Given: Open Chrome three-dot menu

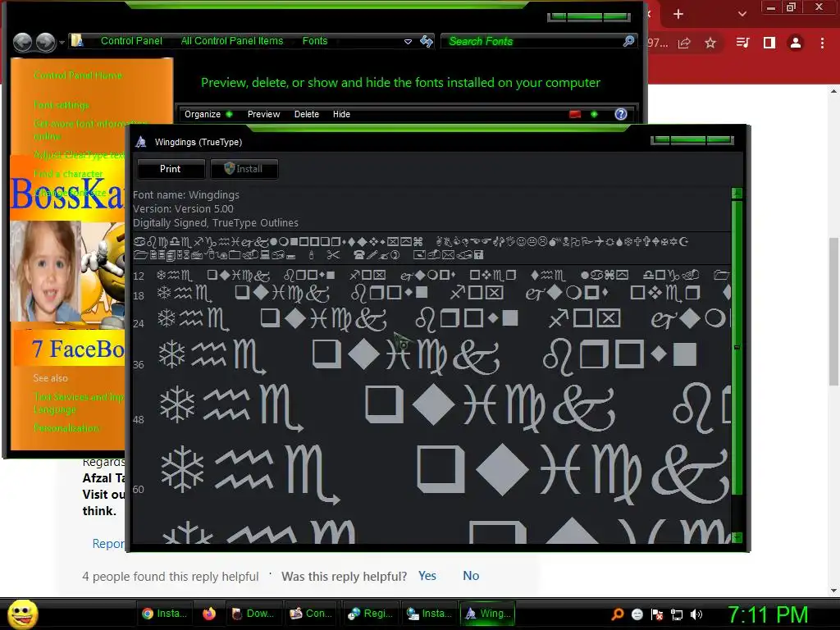Looking at the screenshot, I should point(822,43).
